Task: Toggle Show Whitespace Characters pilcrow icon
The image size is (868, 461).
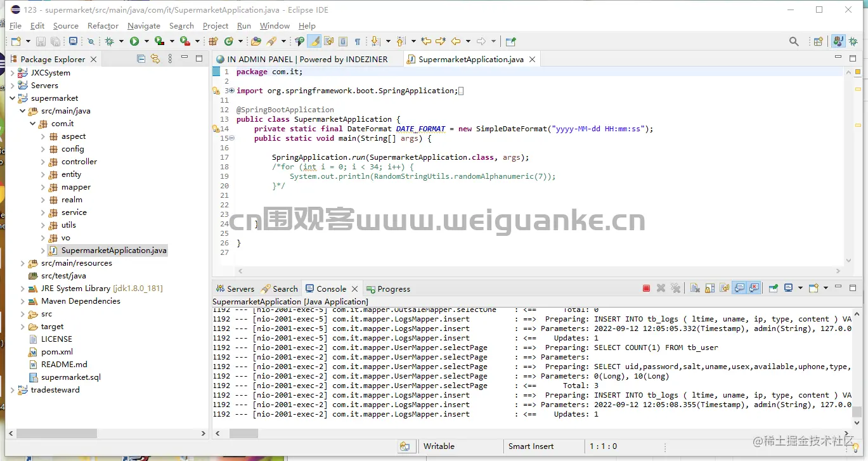Action: tap(358, 41)
